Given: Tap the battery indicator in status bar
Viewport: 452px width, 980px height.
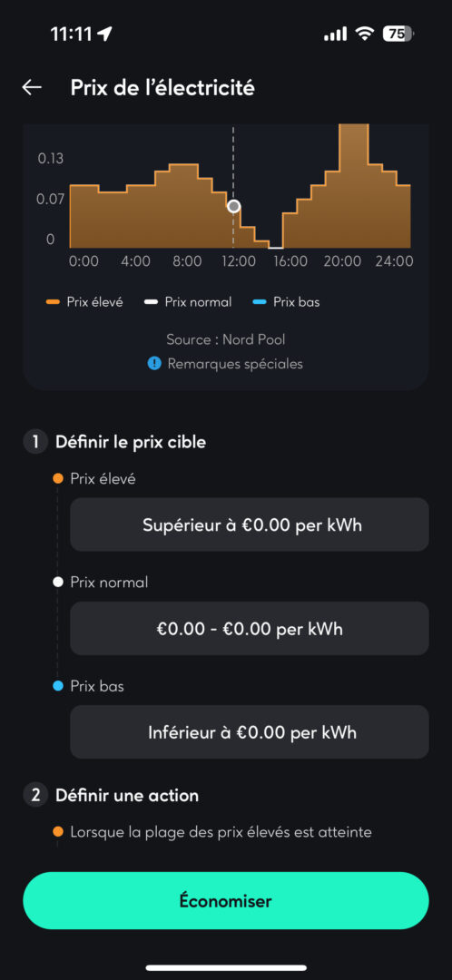Looking at the screenshot, I should click(x=398, y=34).
